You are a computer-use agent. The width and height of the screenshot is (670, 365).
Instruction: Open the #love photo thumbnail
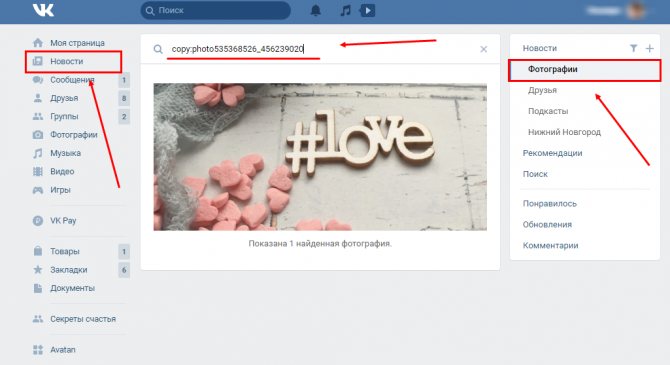click(320, 157)
